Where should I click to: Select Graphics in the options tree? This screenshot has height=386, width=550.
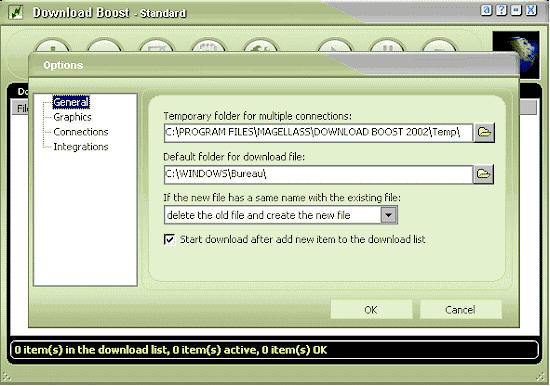[72, 117]
